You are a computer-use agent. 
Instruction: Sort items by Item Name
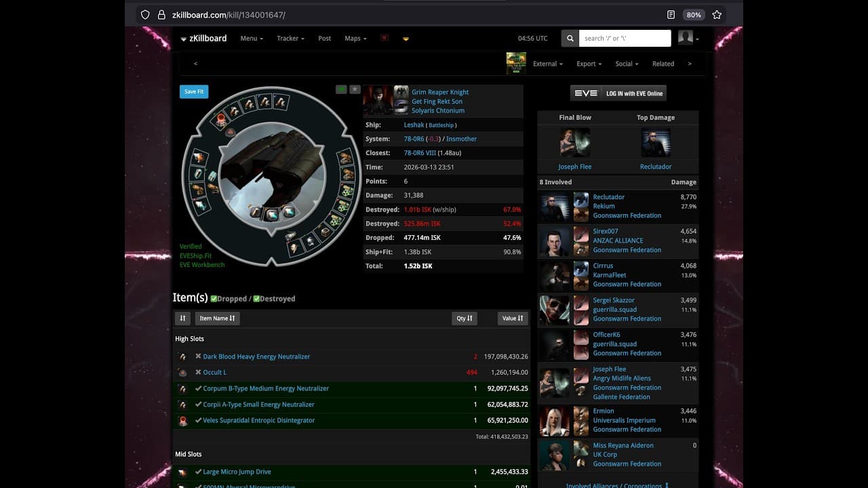coord(217,318)
